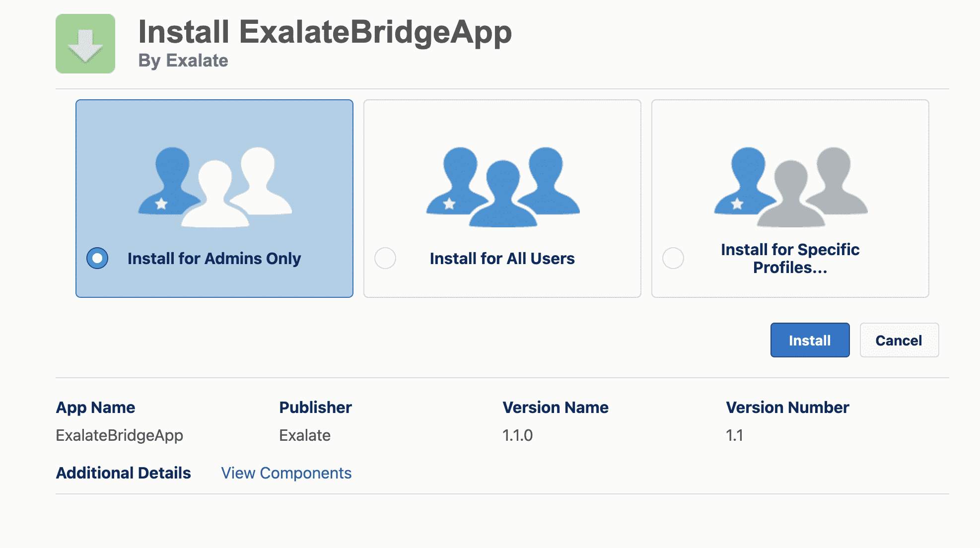Open Additional Details section

tap(123, 473)
